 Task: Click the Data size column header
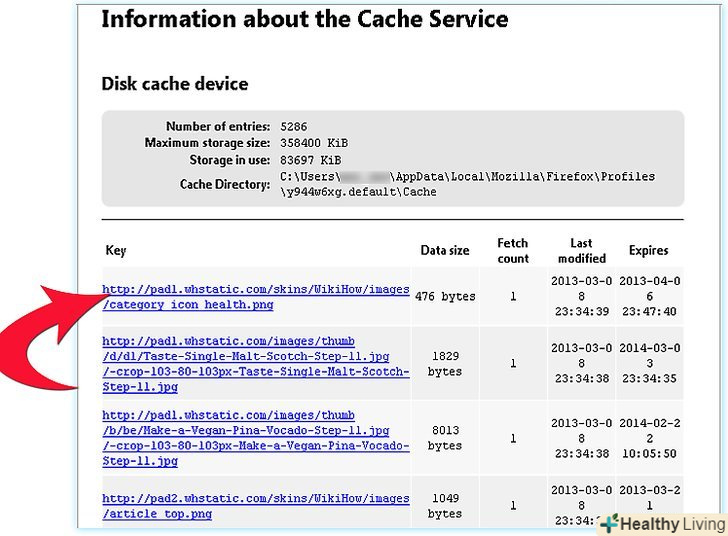pos(445,251)
